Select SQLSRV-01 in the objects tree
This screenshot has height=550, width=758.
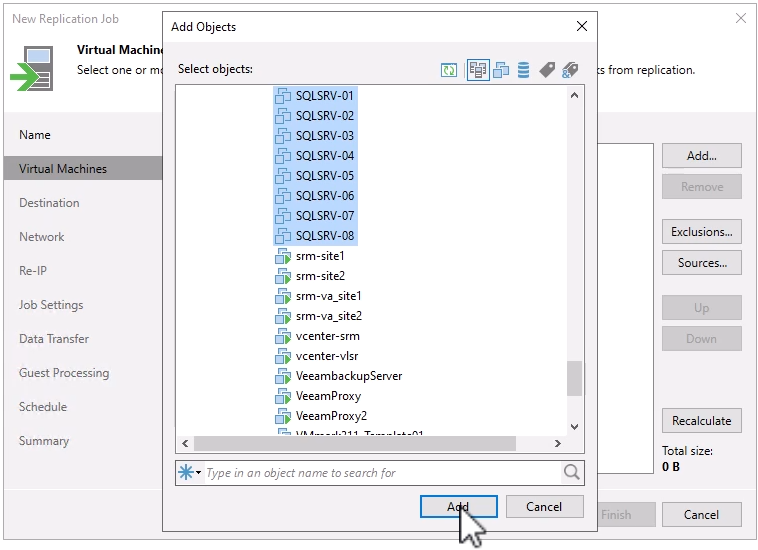[x=324, y=96]
